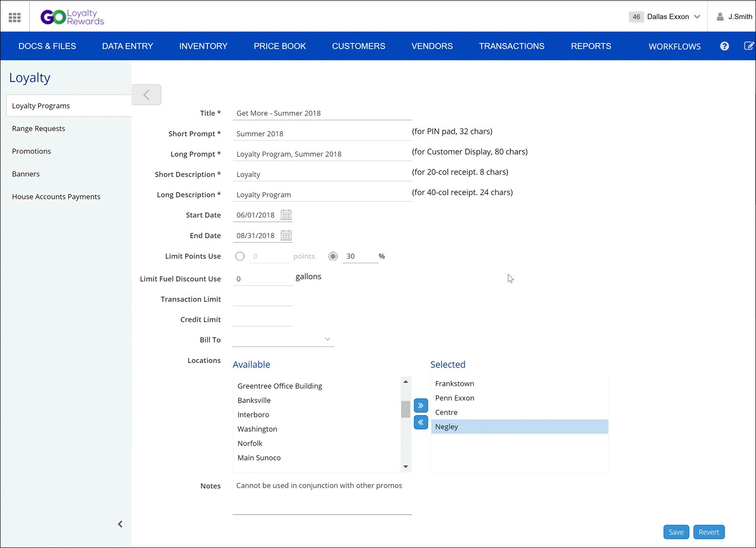This screenshot has height=548, width=756.
Task: Open the End Date calendar picker
Action: 286,235
